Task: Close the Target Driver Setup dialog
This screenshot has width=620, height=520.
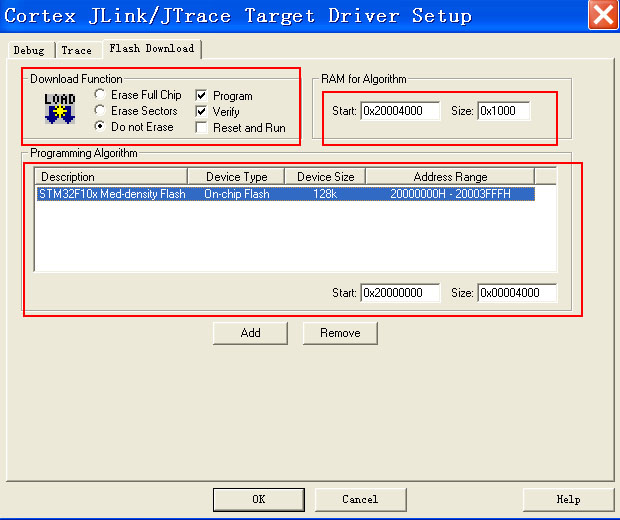Action: (602, 15)
